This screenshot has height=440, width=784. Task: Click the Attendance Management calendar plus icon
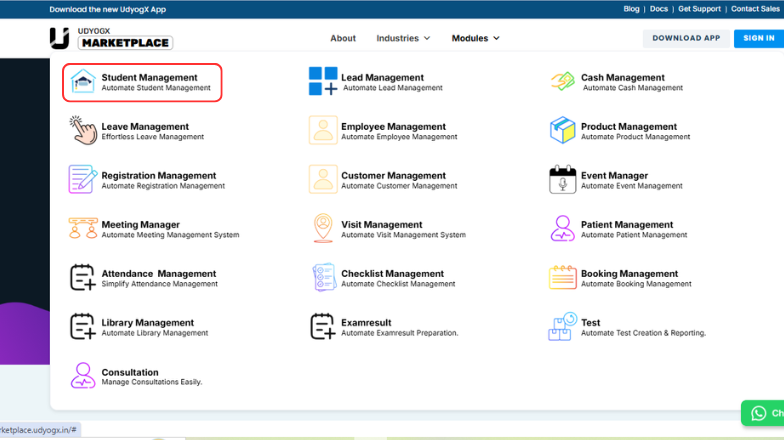coord(83,277)
